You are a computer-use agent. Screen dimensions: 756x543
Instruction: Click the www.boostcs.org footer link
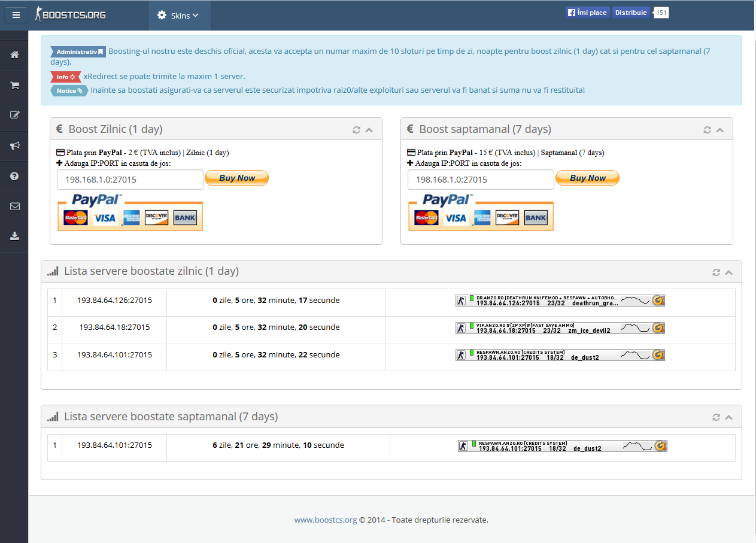pos(326,520)
